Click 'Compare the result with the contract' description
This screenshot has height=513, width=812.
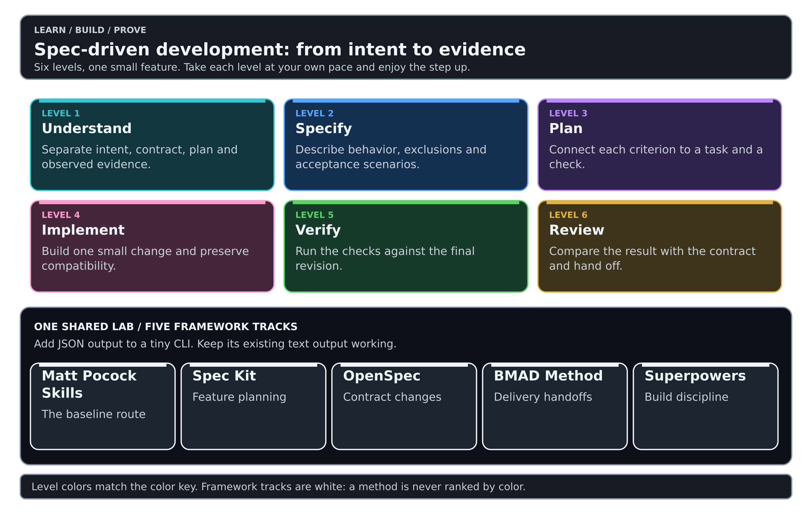[x=652, y=258]
